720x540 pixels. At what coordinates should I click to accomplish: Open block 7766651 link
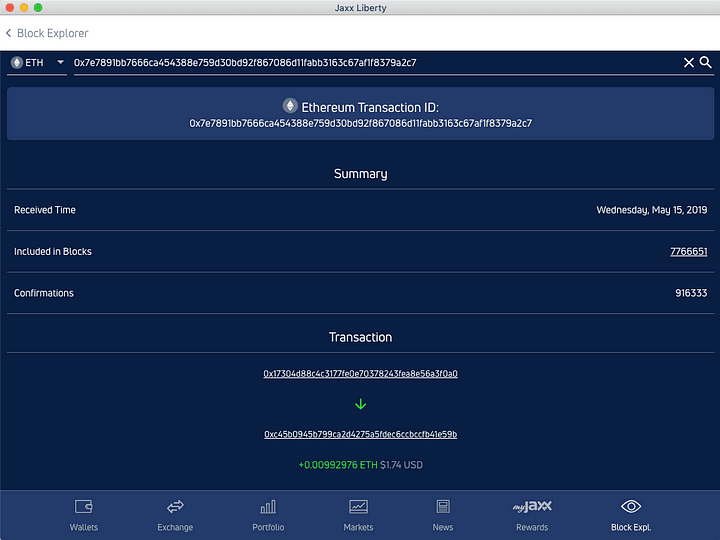[688, 251]
